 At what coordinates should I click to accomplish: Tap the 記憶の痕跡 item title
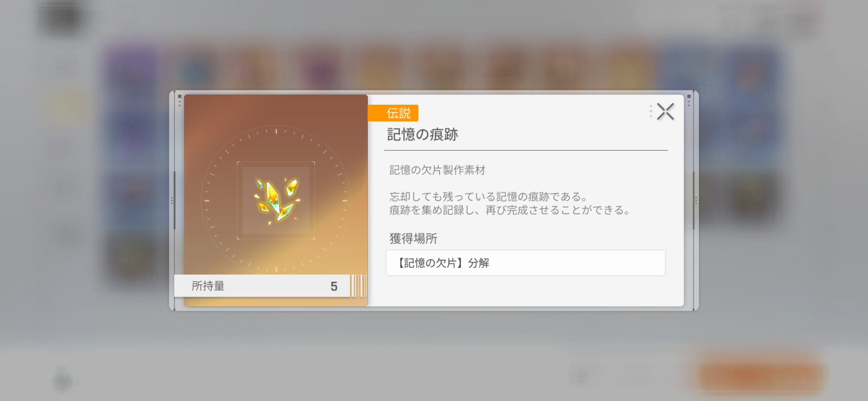point(423,134)
